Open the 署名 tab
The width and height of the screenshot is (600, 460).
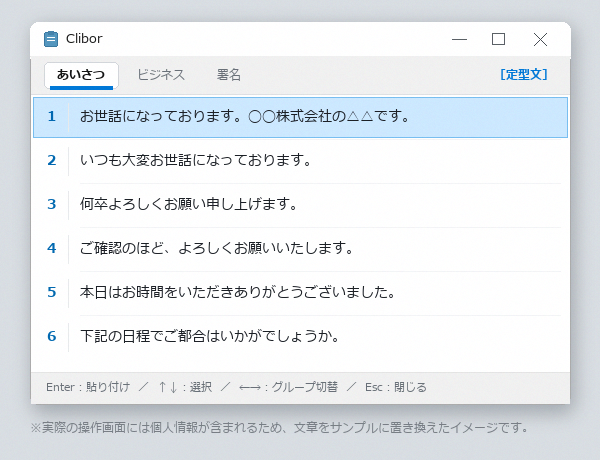click(x=228, y=75)
